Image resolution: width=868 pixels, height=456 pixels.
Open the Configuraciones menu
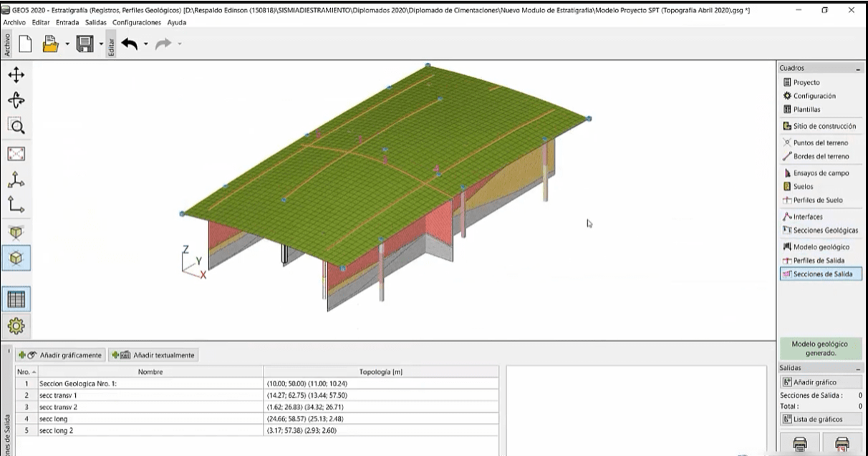click(x=137, y=22)
